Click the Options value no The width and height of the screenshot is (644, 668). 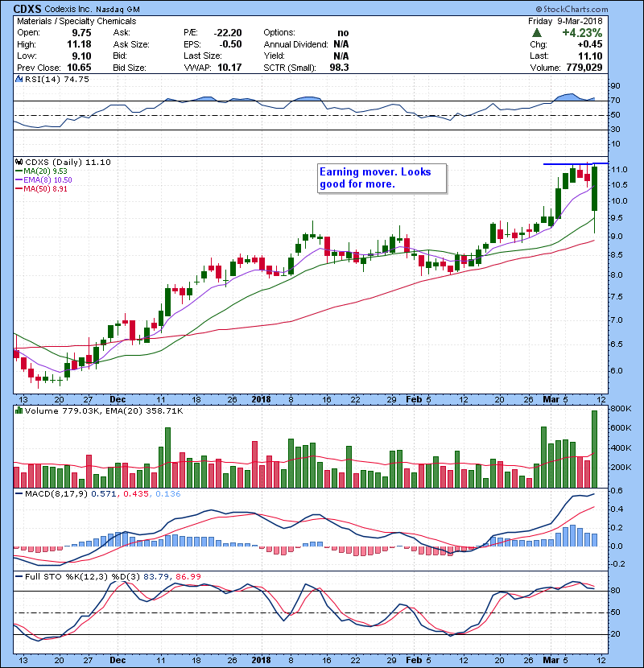(343, 33)
